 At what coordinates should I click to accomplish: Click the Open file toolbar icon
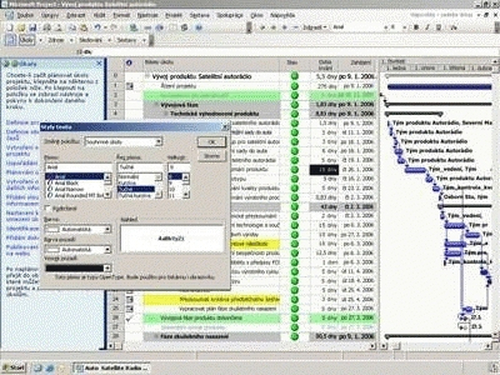[x=21, y=28]
